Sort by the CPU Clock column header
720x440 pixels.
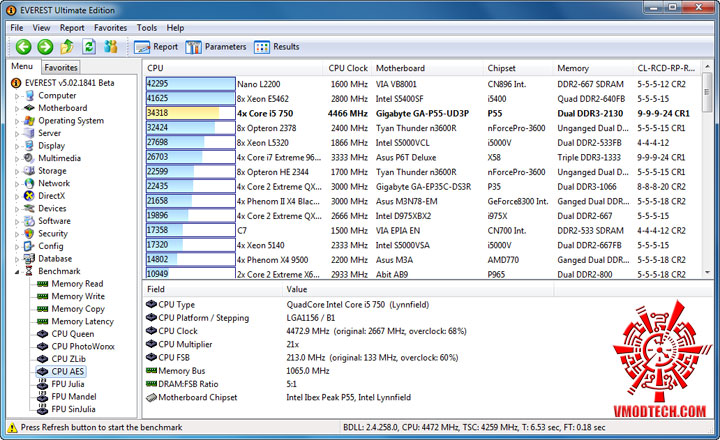[348, 68]
